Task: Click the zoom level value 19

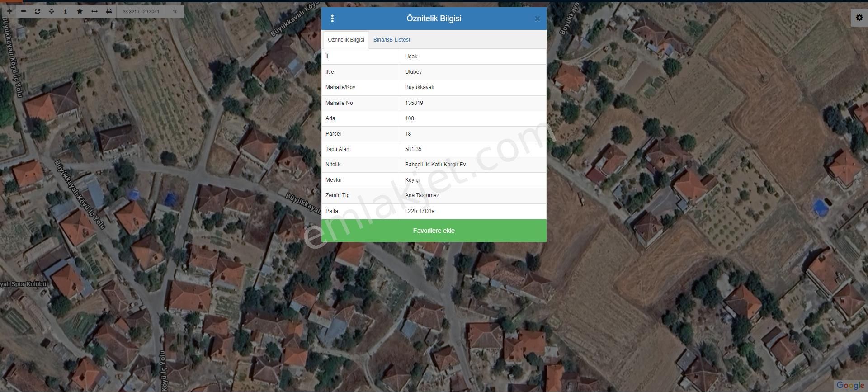Action: 175,11
